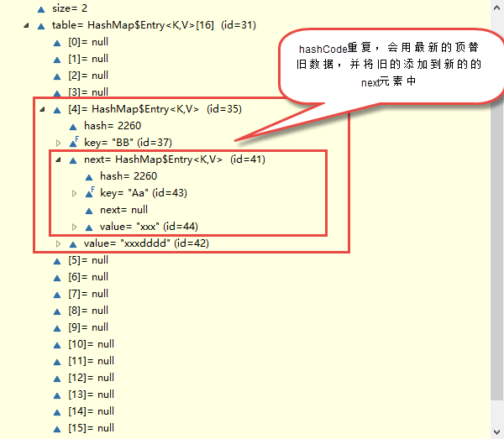Click the triangle icon for [5]= null
Screen dimensions: 504x439
(57, 261)
